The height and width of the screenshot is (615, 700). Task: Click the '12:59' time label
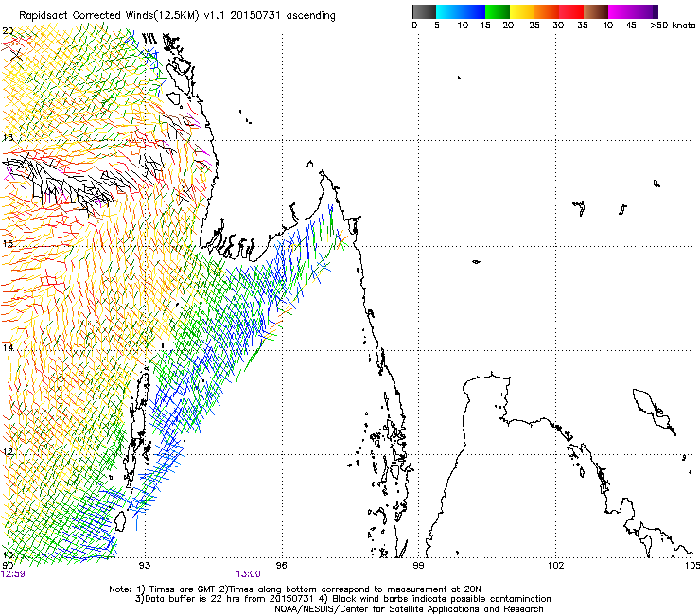point(13,574)
